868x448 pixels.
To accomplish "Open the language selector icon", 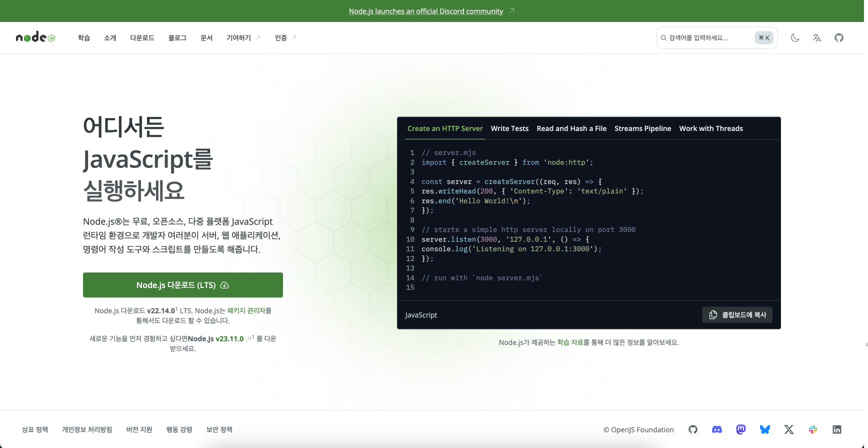I will [x=817, y=38].
